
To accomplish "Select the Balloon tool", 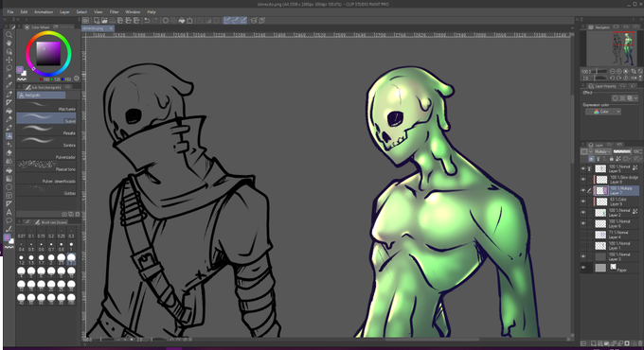I will tap(9, 220).
